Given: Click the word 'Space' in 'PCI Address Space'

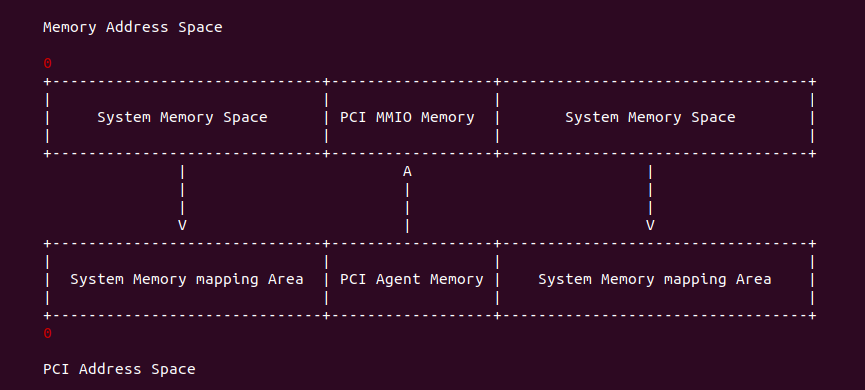Looking at the screenshot, I should pyautogui.click(x=173, y=369).
